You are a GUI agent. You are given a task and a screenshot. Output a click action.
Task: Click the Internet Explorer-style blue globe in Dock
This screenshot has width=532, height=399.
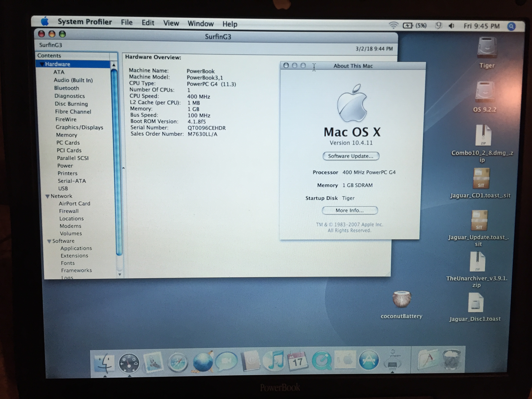coord(202,362)
